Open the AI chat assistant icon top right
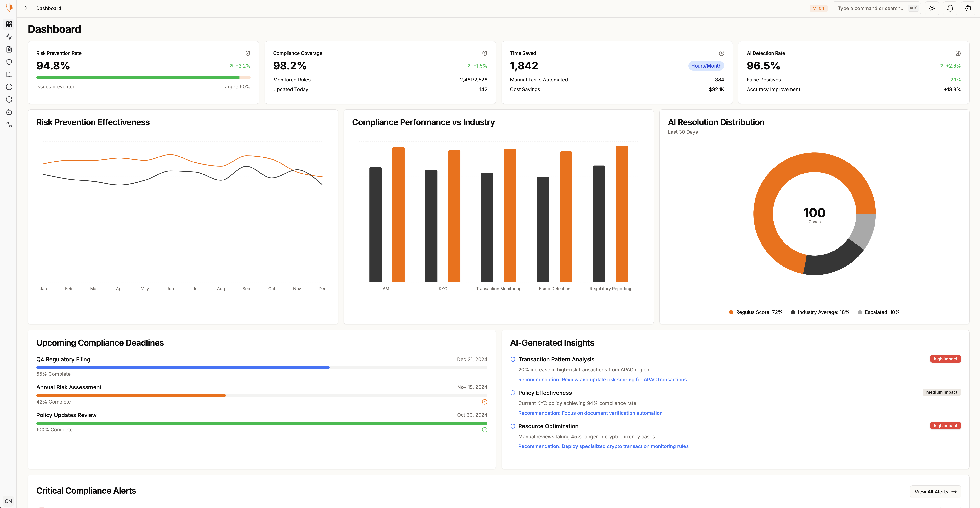 coord(968,8)
